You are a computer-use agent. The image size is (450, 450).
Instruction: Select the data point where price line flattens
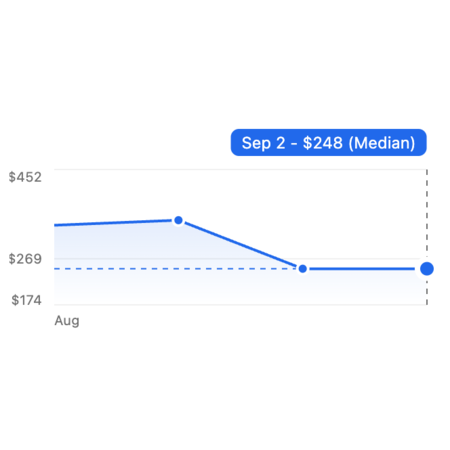coord(303,269)
